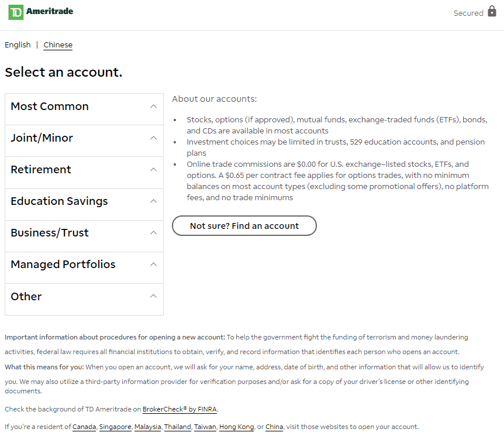The height and width of the screenshot is (439, 504).
Task: Select the Most Common account category
Action: click(84, 109)
